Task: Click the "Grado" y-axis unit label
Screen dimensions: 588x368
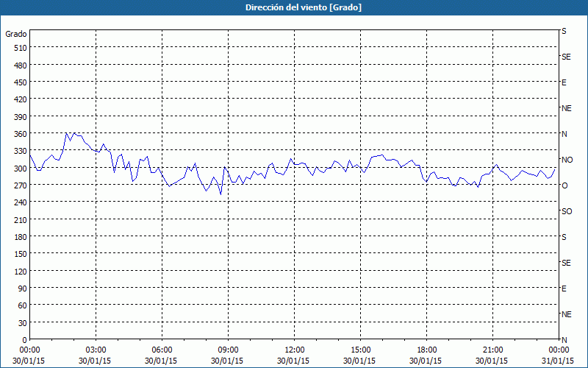Action: 16,34
